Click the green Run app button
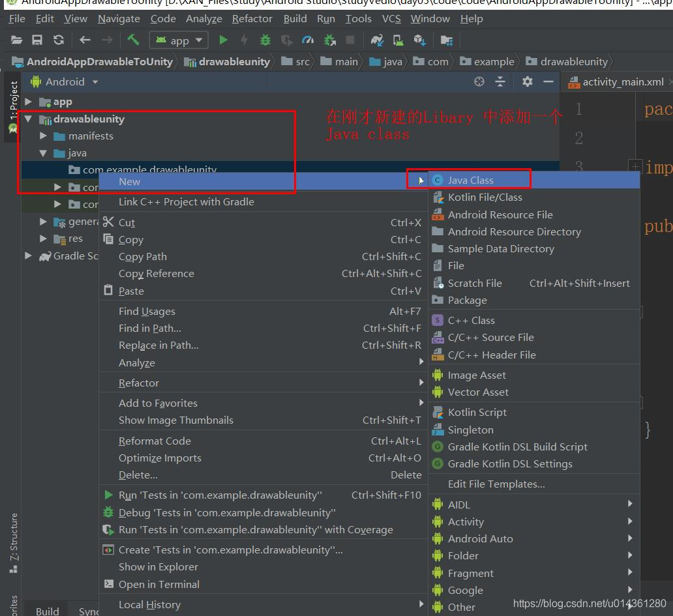This screenshot has width=673, height=616. [x=223, y=40]
